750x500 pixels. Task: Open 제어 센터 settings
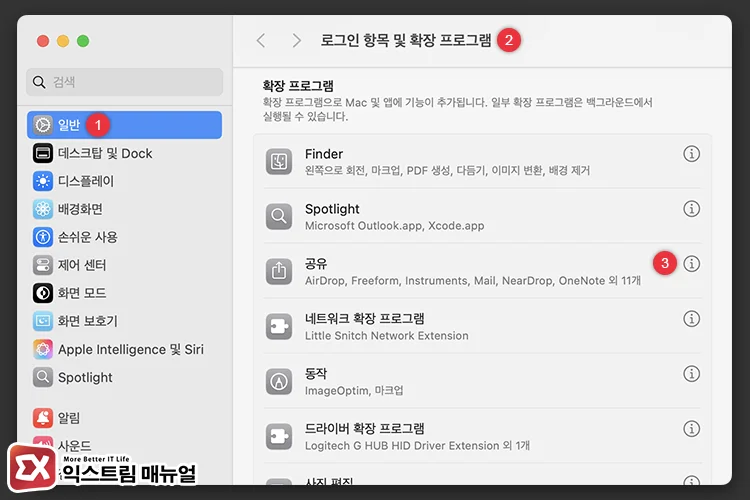tap(124, 265)
